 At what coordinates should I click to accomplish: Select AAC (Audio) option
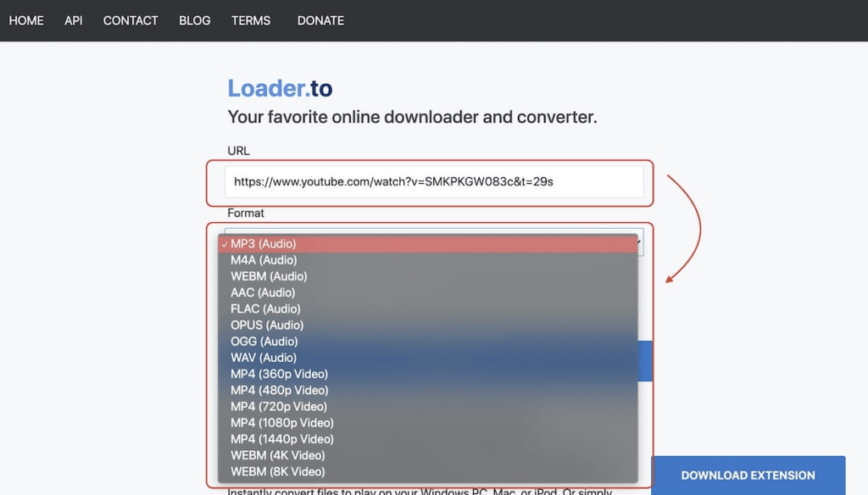[428, 292]
